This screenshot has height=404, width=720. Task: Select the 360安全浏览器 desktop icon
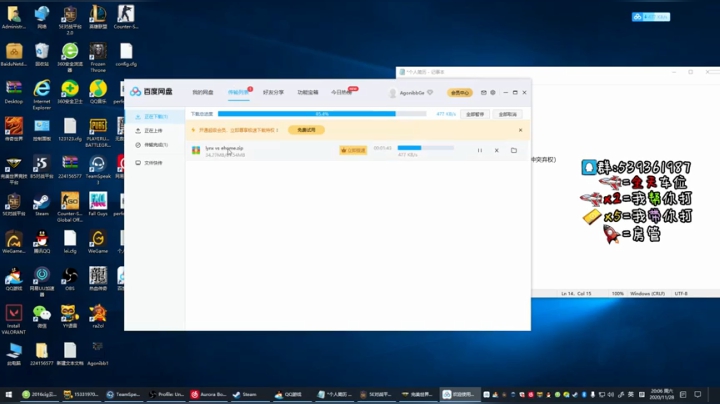click(70, 57)
